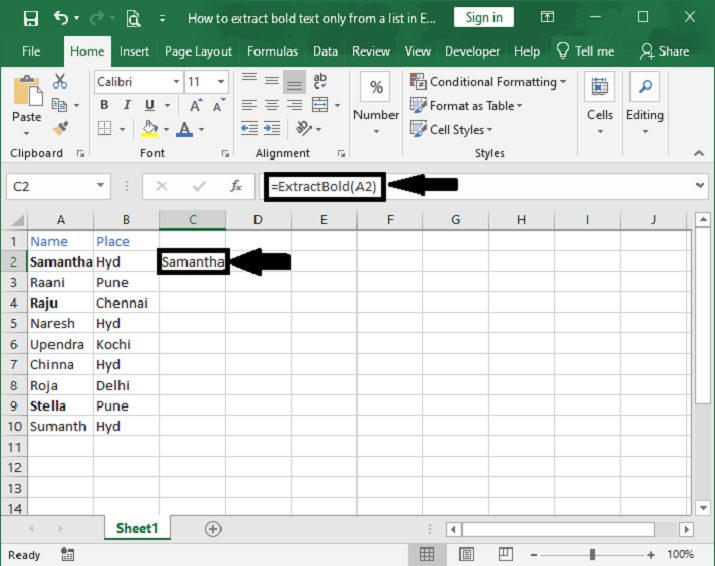Expand the Number group dropdown
Screen dimensions: 715x566
(x=376, y=131)
